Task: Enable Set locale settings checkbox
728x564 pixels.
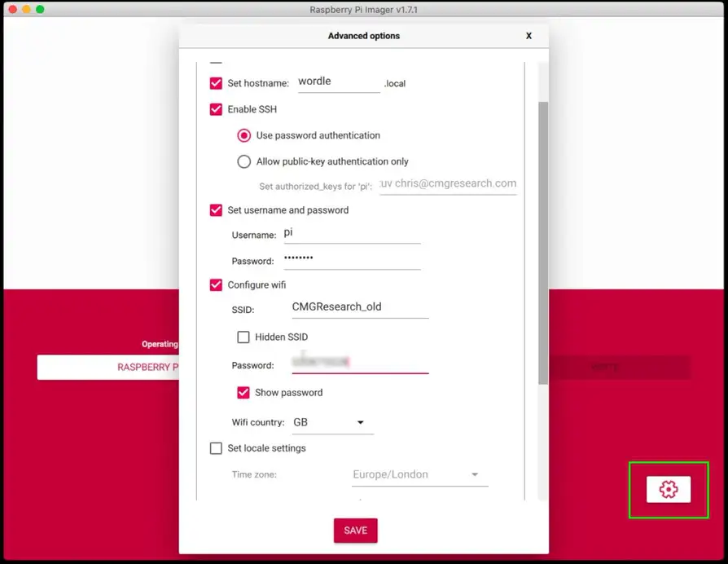Action: (x=216, y=448)
